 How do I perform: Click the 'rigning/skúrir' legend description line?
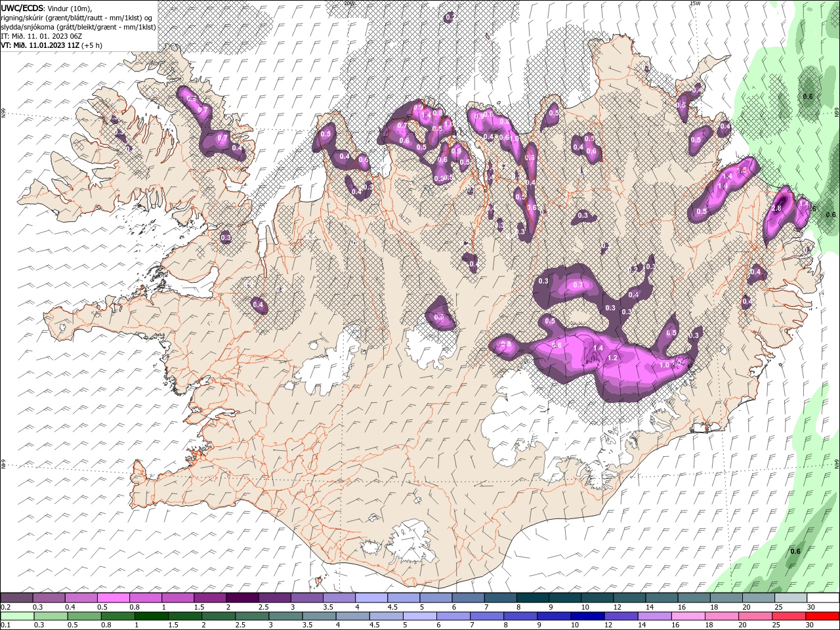point(77,17)
